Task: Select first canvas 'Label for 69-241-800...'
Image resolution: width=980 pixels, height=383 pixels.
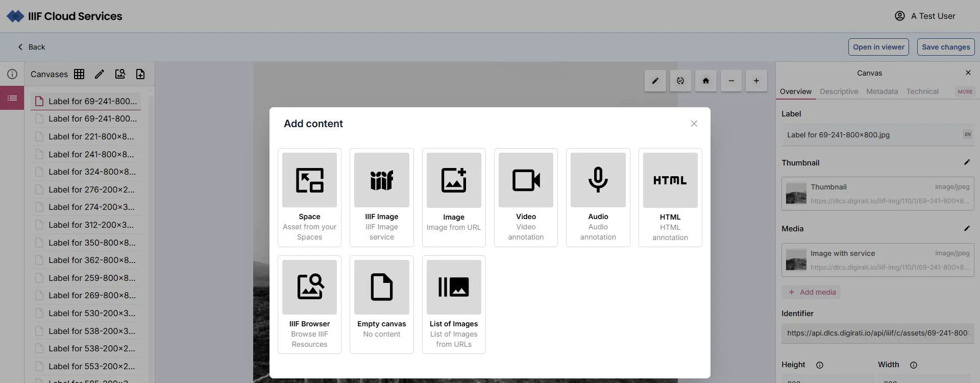Action: coord(86,101)
